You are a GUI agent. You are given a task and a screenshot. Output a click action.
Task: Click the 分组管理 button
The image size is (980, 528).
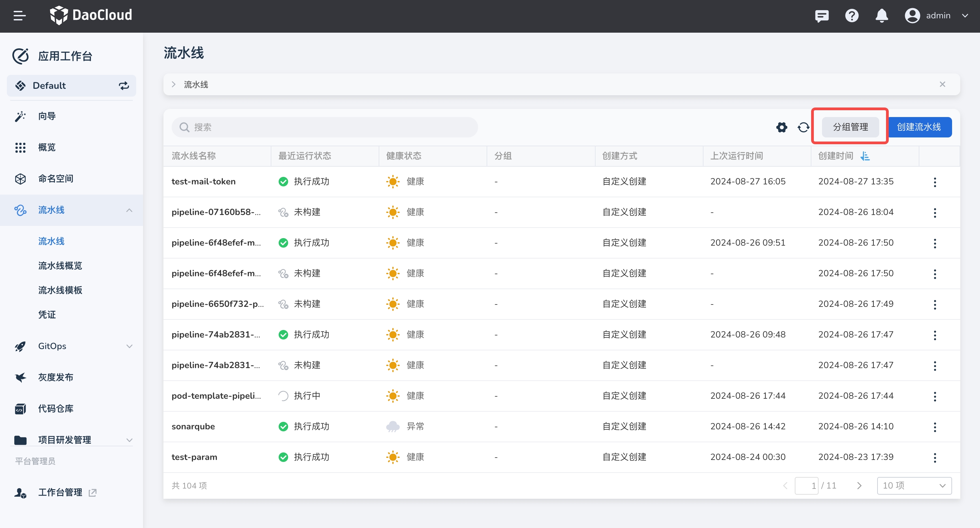850,127
